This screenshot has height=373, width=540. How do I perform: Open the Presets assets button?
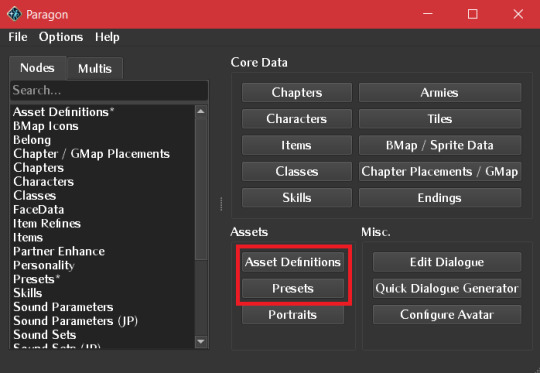pyautogui.click(x=293, y=288)
